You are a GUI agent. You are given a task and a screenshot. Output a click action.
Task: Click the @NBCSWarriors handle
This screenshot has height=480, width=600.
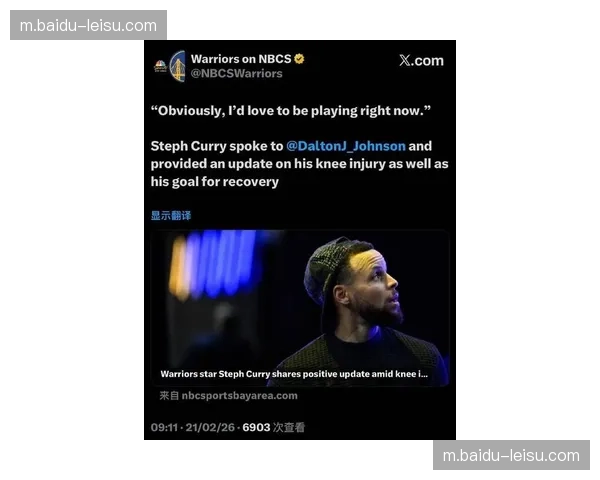(x=236, y=73)
